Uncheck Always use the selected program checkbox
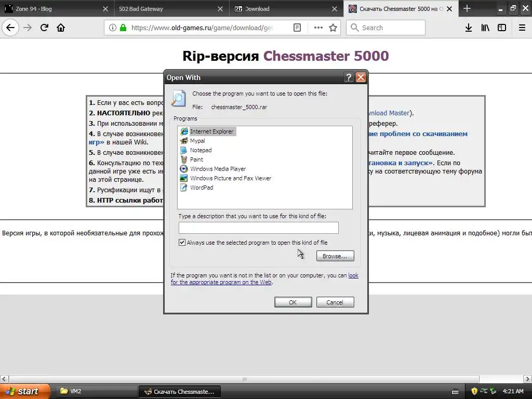This screenshot has height=399, width=532. (182, 242)
